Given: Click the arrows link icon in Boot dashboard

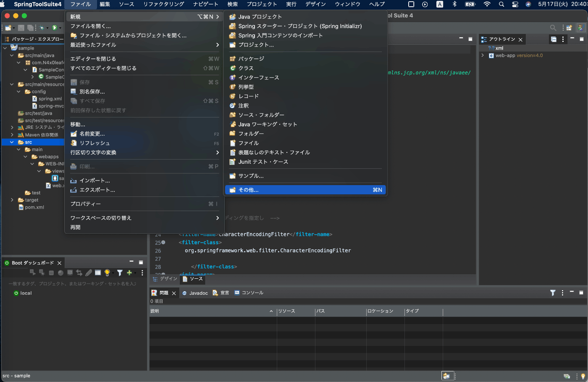Looking at the screenshot, I should 79,272.
